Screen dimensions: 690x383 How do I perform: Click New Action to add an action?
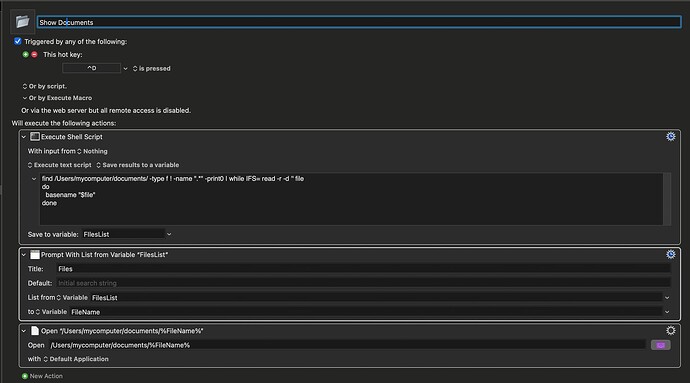[x=46, y=376]
